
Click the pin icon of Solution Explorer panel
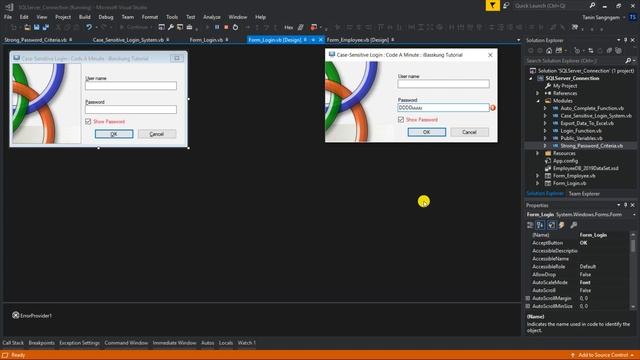(x=625, y=40)
